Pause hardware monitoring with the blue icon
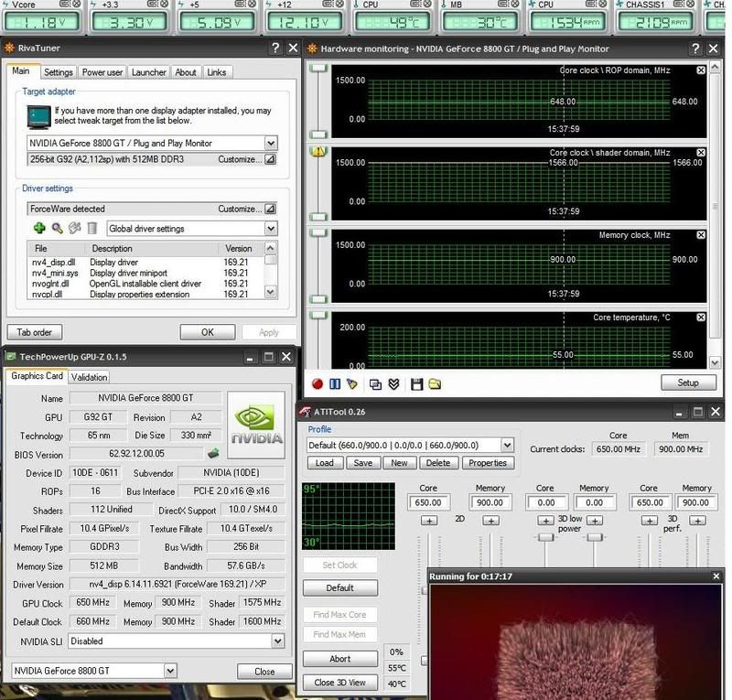Screen dimensions: 732x700 click(335, 383)
